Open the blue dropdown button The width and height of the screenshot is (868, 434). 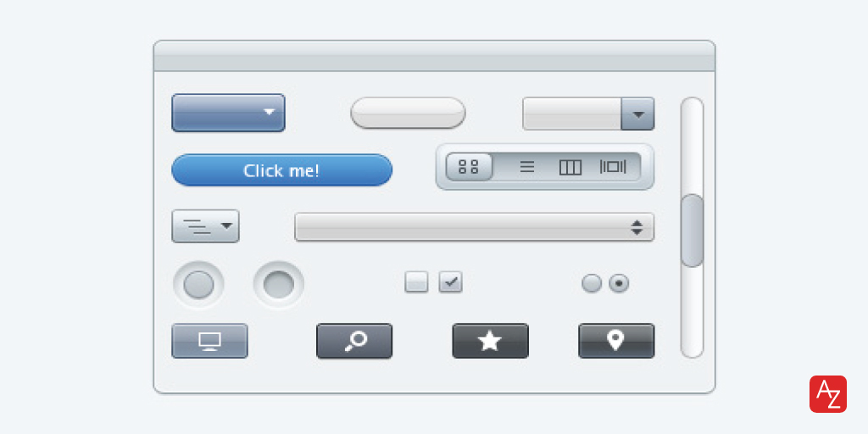[229, 113]
